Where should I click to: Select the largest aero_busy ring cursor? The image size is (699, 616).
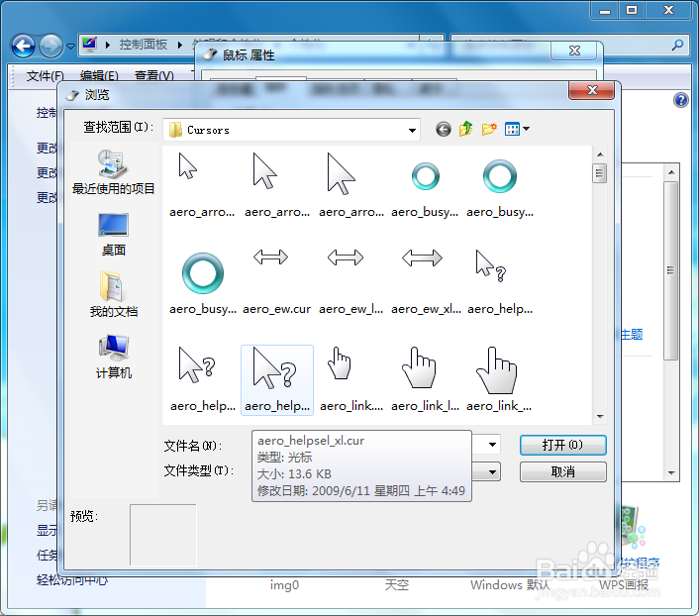pos(203,283)
